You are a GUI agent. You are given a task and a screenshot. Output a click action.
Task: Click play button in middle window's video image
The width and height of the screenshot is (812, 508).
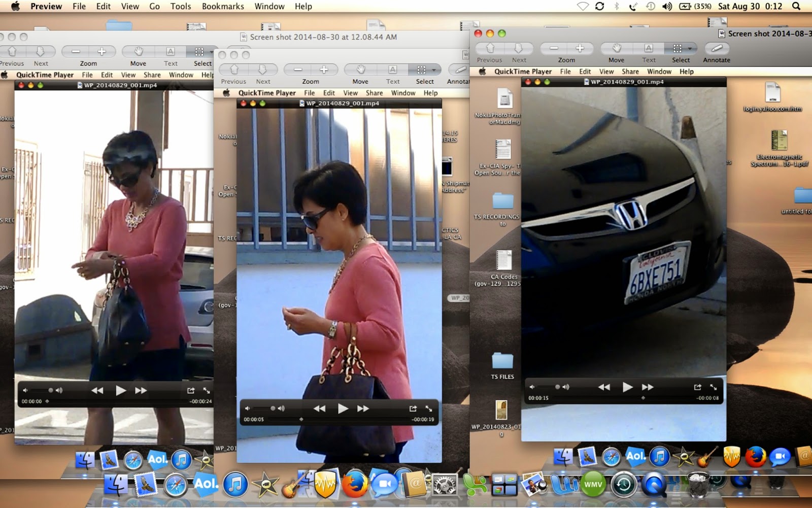pos(343,409)
